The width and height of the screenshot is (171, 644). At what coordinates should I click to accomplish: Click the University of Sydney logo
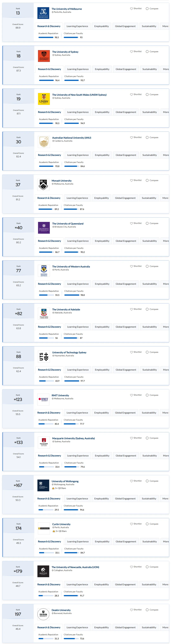[x=44, y=56]
